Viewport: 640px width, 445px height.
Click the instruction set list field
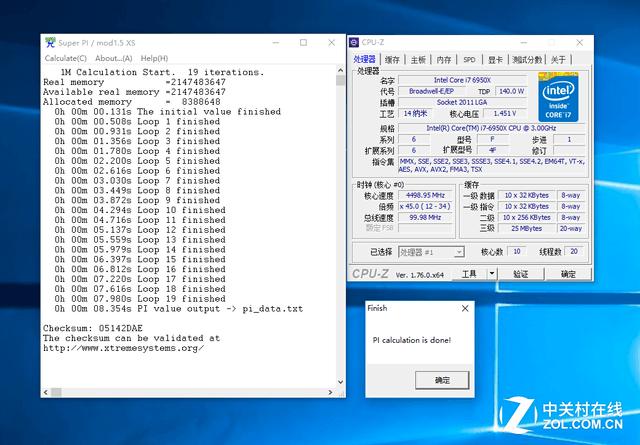491,165
